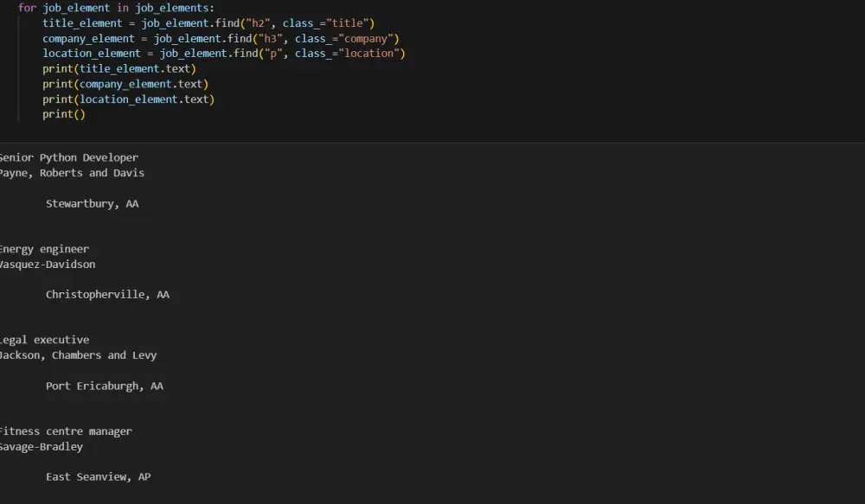Click the company_element assignment code line
865x504 pixels.
[221, 39]
